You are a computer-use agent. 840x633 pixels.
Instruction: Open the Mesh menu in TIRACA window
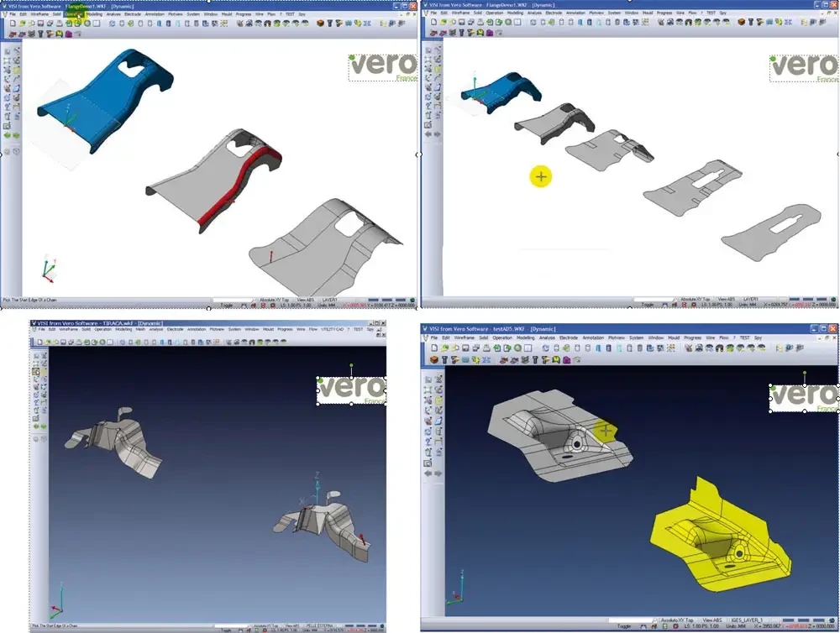point(140,329)
